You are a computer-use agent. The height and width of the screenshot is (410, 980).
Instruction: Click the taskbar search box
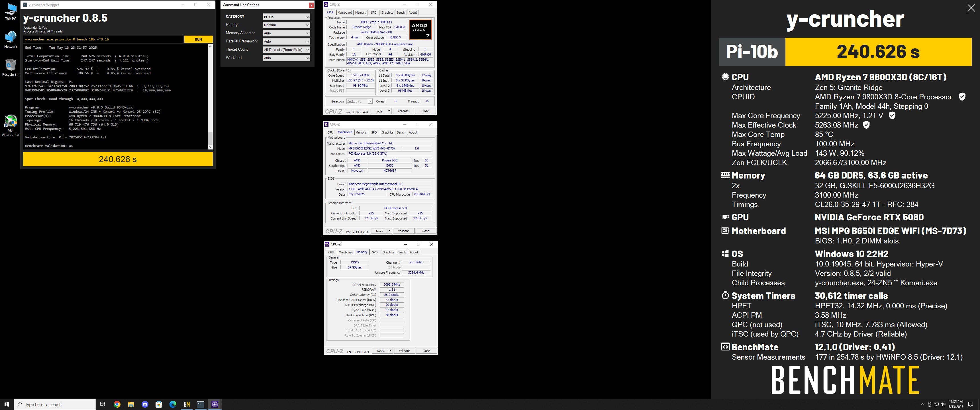[55, 404]
